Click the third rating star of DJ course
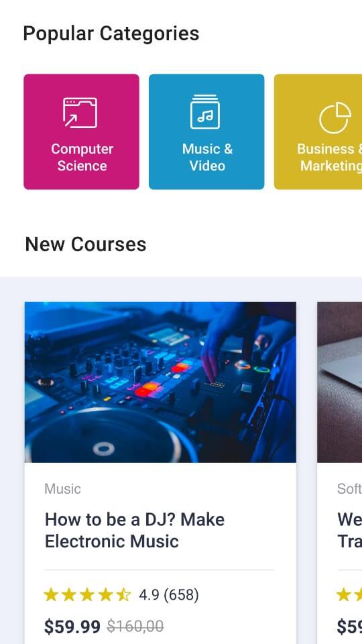Screen dimensions: 362x644 (x=87, y=594)
